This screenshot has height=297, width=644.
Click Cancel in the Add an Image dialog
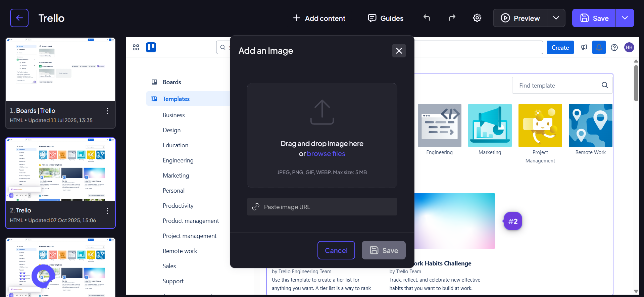point(336,250)
